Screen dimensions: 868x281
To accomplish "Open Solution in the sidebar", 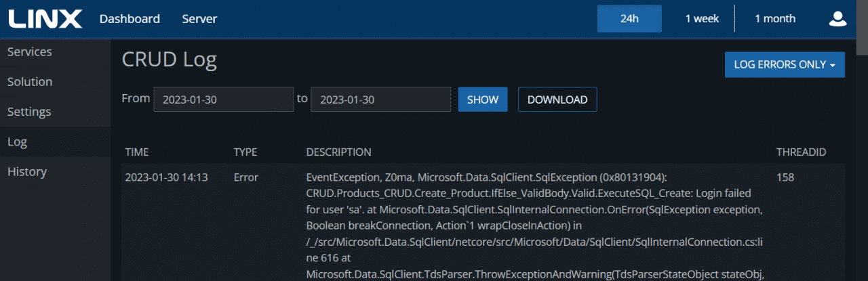I will (30, 82).
